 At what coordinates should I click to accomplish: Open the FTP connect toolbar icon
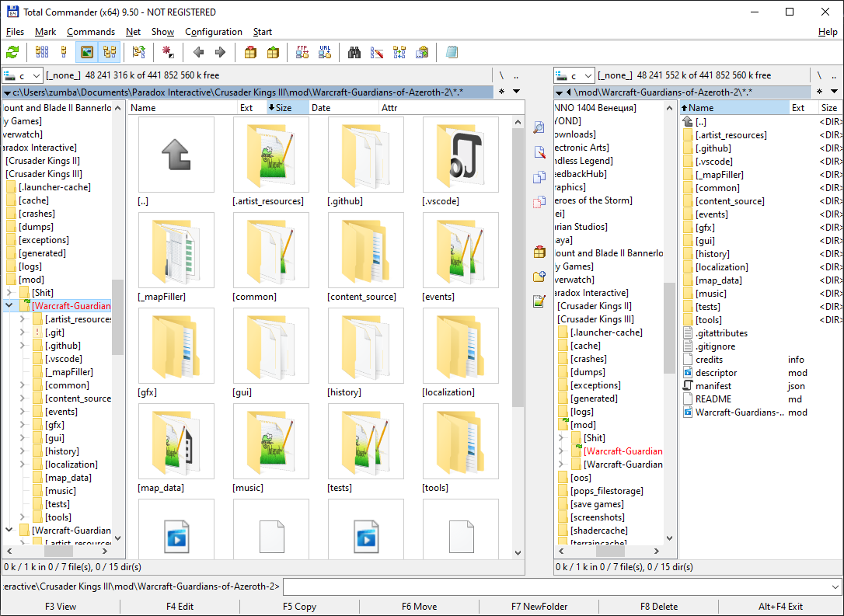[x=302, y=52]
